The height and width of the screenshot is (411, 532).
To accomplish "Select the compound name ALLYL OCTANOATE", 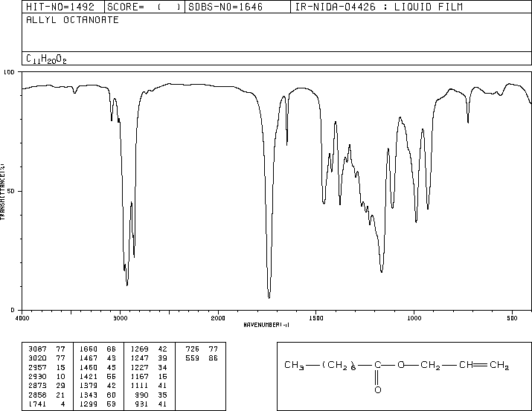I will 72,20.
